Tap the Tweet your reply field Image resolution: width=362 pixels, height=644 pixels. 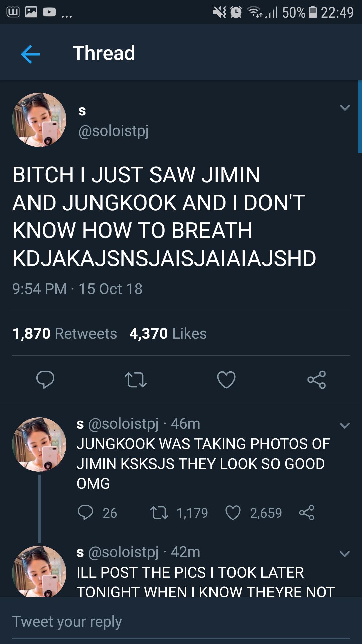181,622
